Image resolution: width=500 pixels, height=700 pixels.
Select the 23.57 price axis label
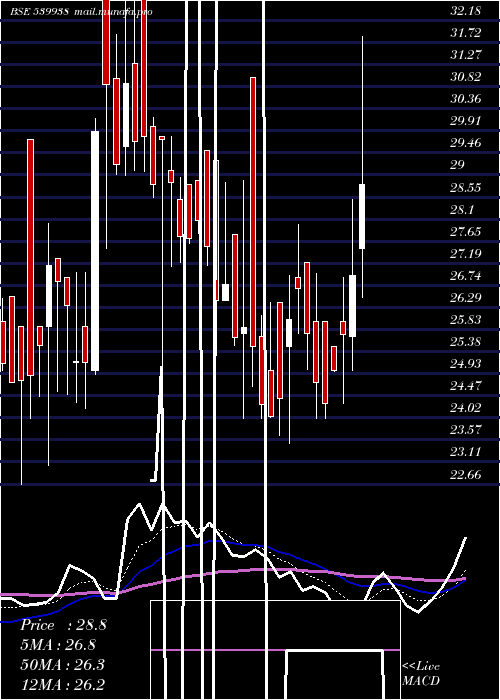point(466,429)
